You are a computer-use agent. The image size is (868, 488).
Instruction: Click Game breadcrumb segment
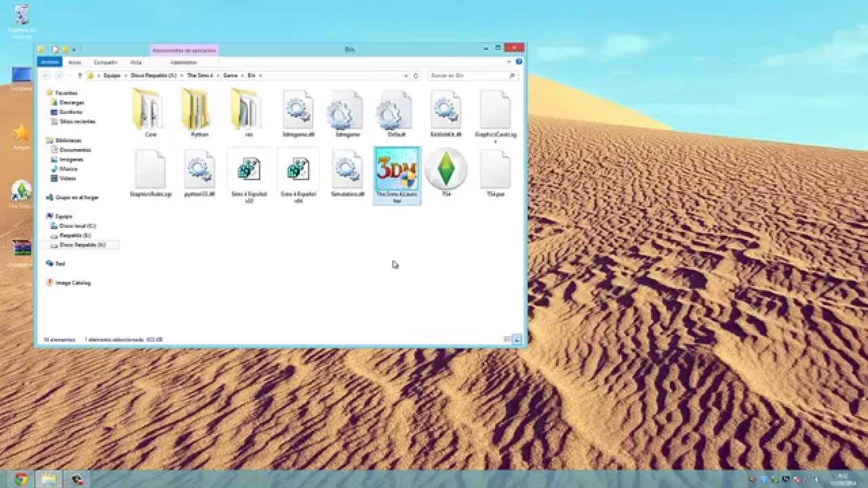pyautogui.click(x=231, y=75)
